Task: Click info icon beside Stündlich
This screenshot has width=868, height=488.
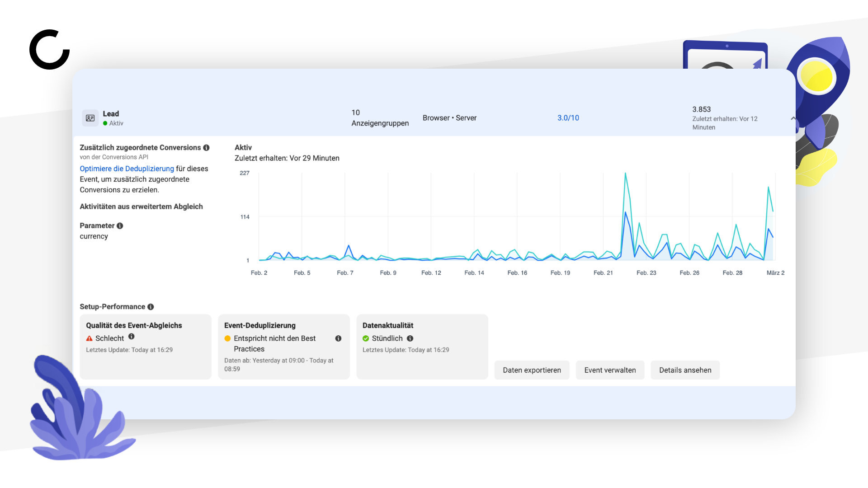Action: pyautogui.click(x=410, y=338)
